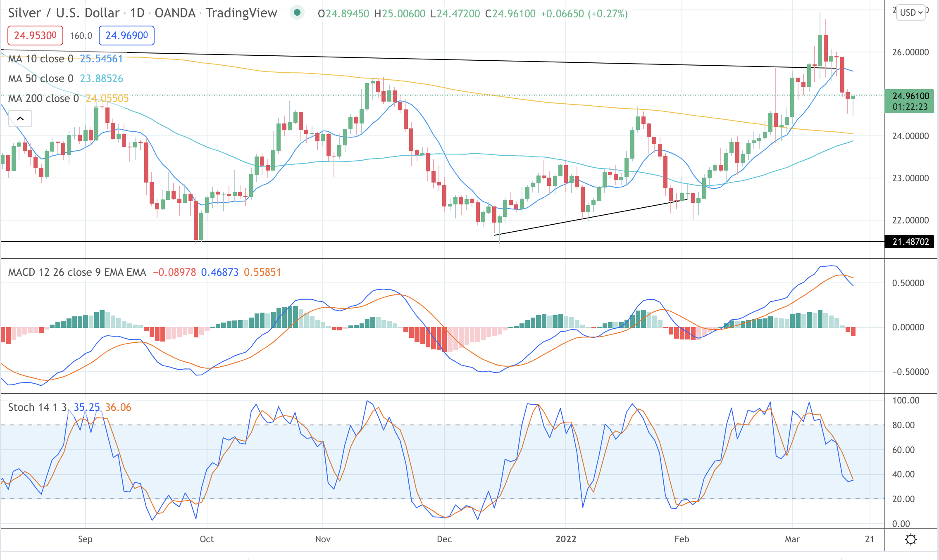The image size is (939, 560).
Task: Click the green market status dot
Action: (297, 13)
